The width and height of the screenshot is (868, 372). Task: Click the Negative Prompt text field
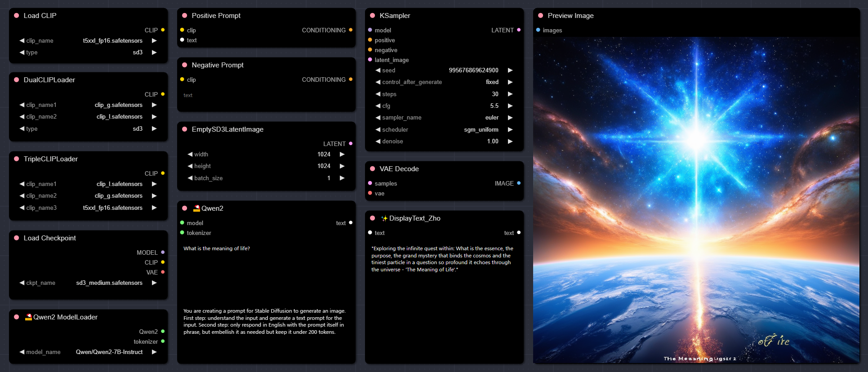(x=266, y=99)
